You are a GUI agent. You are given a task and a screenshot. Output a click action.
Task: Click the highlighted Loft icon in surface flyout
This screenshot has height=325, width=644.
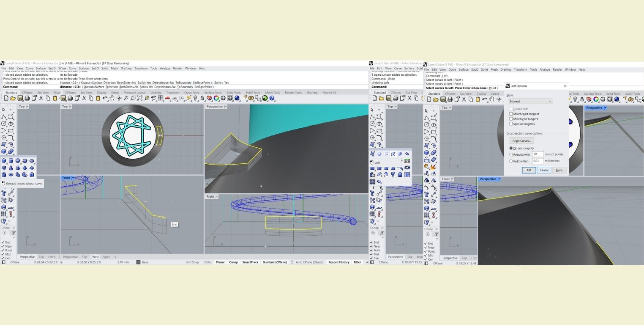click(393, 154)
